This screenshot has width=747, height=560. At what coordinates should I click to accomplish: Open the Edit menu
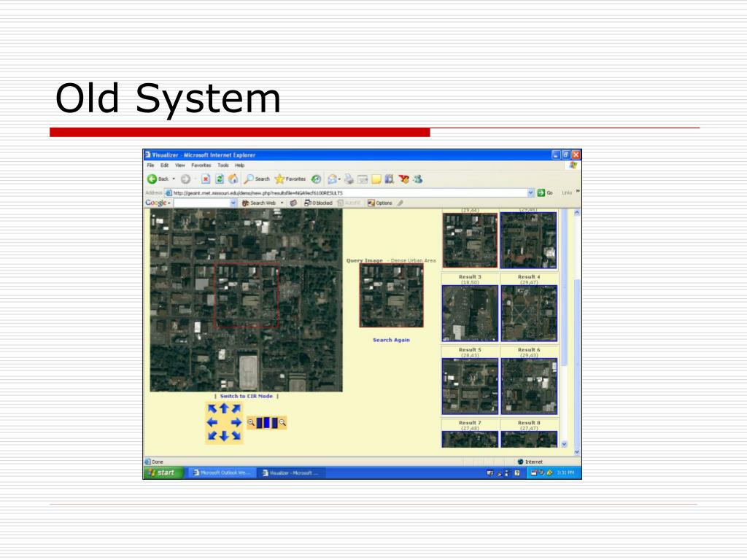point(164,166)
